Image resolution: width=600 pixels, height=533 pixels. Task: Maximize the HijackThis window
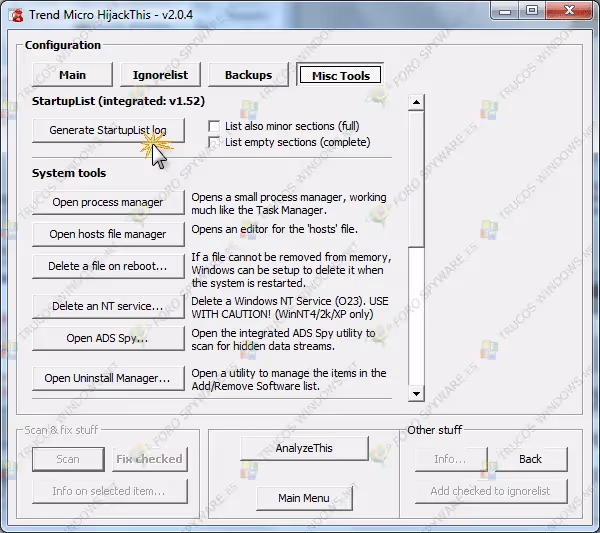click(532, 11)
